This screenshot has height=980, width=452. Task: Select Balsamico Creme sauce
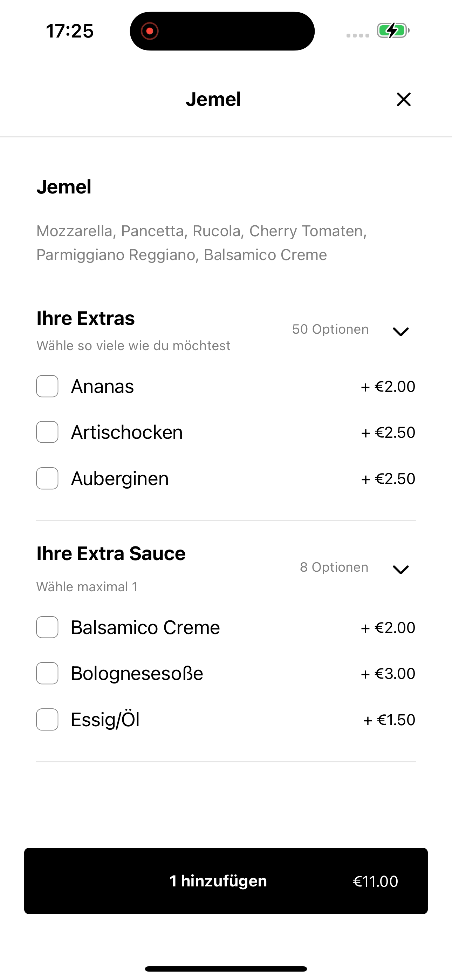(x=47, y=627)
